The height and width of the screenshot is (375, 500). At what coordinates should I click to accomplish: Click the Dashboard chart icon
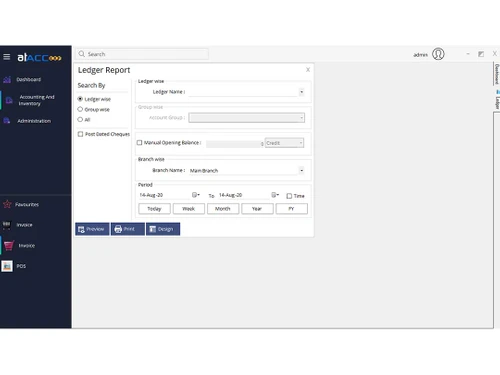point(7,79)
